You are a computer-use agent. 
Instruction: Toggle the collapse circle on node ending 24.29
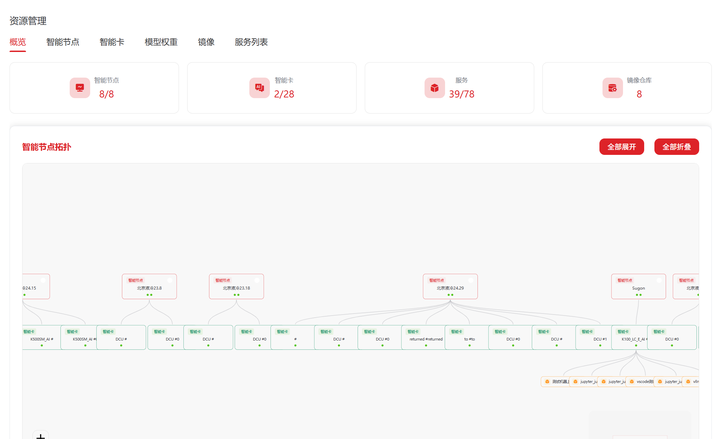tap(471, 280)
